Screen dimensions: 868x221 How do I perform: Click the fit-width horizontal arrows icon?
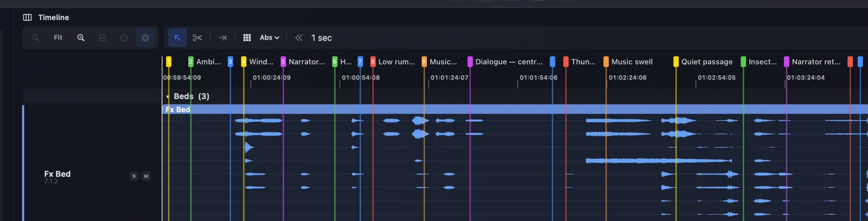coord(103,38)
